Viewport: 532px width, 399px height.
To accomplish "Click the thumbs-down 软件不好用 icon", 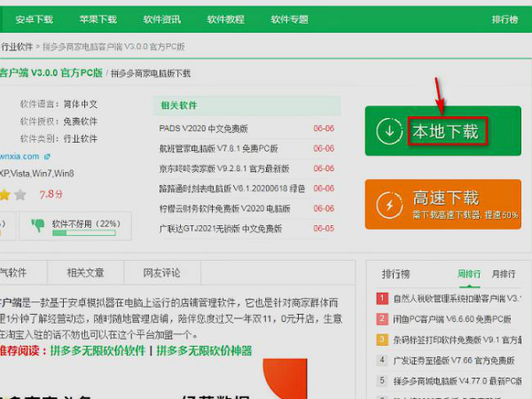I will [37, 225].
